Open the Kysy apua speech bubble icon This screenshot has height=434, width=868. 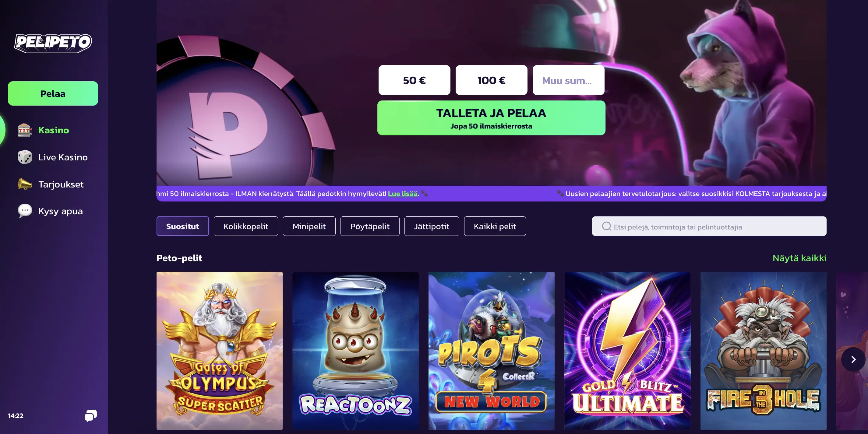[x=25, y=211]
